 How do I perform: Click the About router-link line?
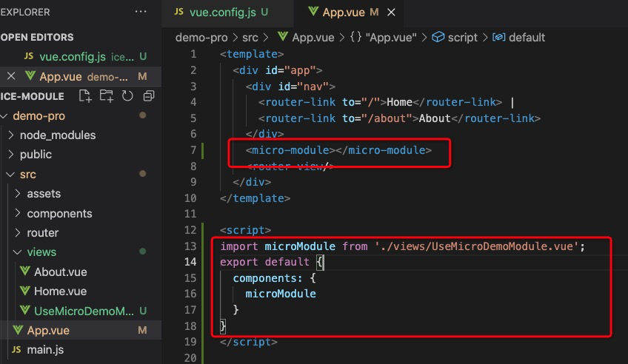pos(400,118)
